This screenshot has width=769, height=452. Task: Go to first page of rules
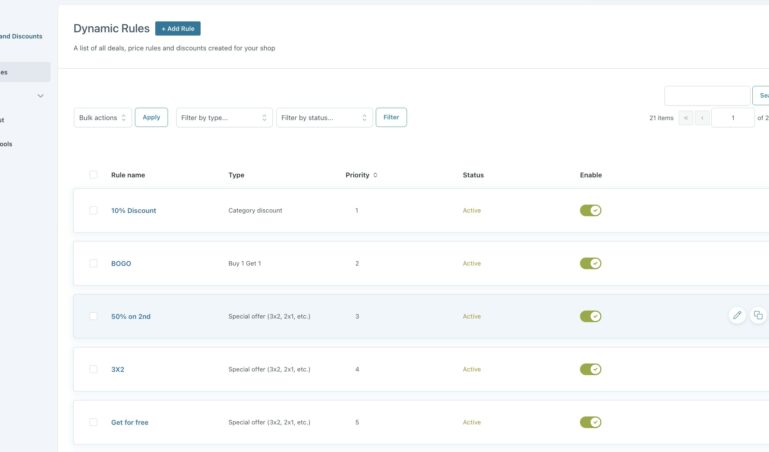tap(685, 118)
